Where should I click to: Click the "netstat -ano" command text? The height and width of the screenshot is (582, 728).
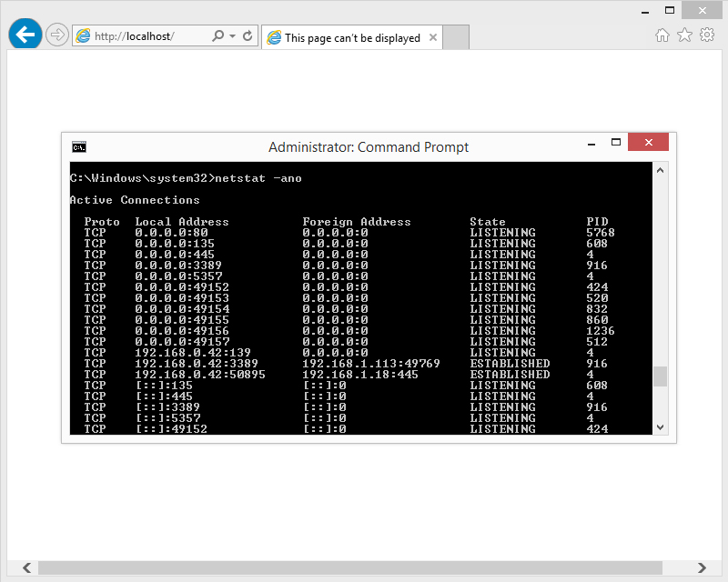[258, 178]
